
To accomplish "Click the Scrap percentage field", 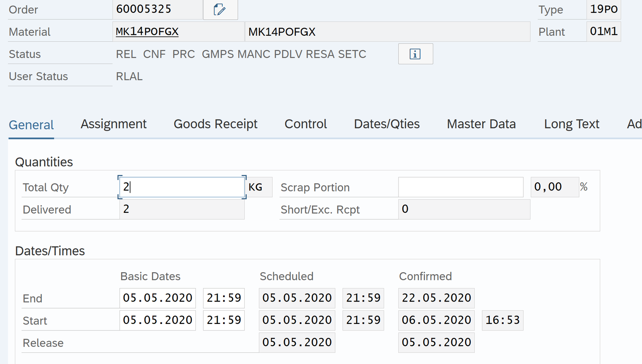I will tap(554, 187).
